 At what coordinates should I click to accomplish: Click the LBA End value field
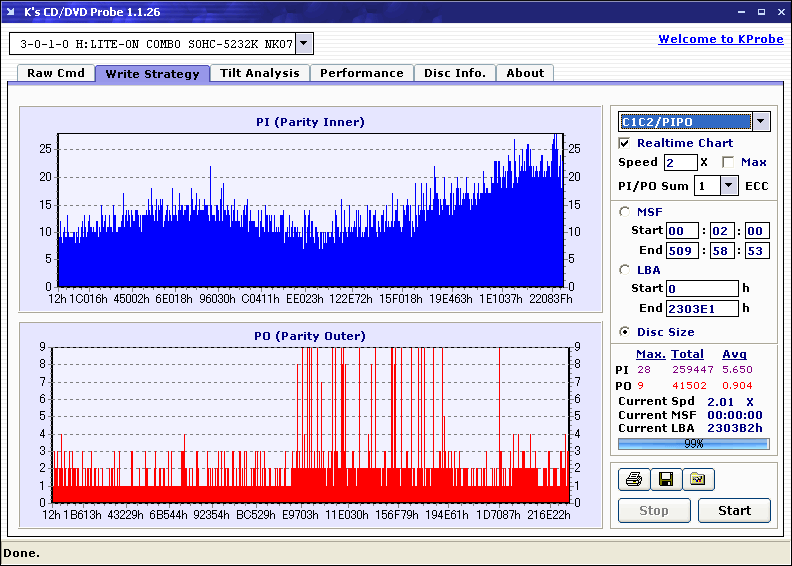point(702,308)
